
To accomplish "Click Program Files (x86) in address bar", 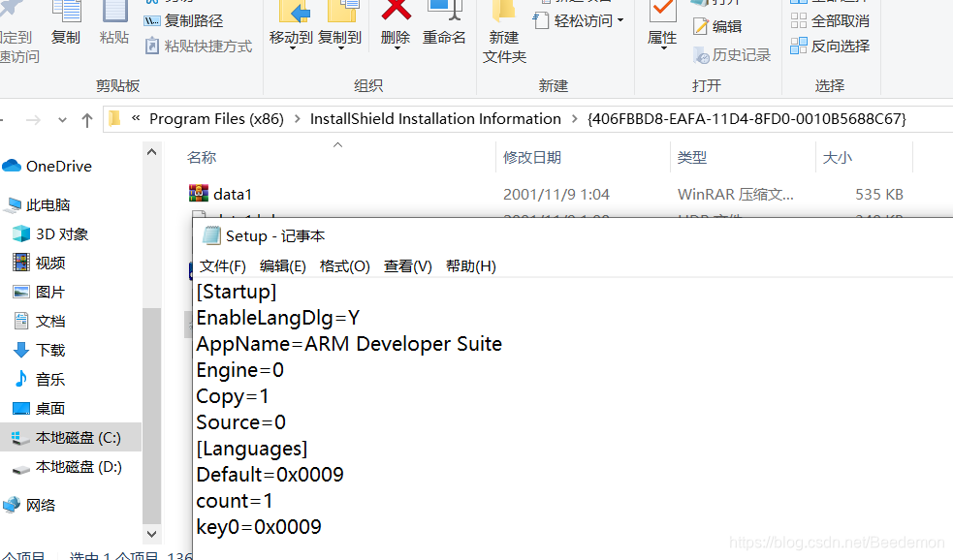I will pos(216,119).
